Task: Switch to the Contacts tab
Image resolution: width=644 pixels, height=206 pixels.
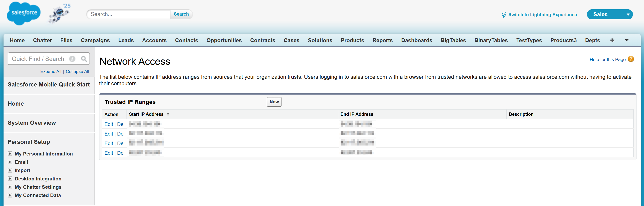Action: (x=186, y=40)
